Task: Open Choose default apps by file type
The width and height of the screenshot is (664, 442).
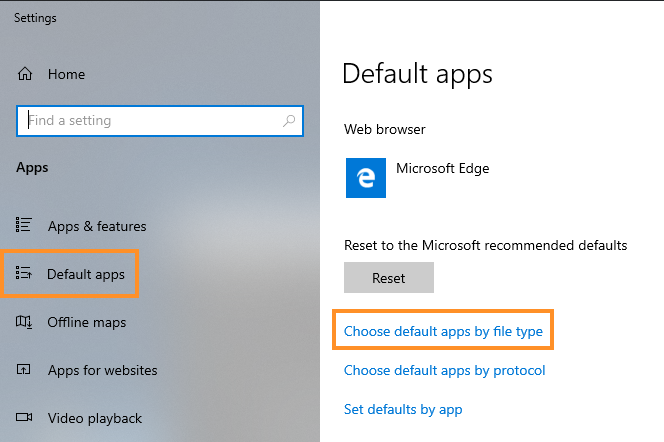Action: (x=443, y=331)
